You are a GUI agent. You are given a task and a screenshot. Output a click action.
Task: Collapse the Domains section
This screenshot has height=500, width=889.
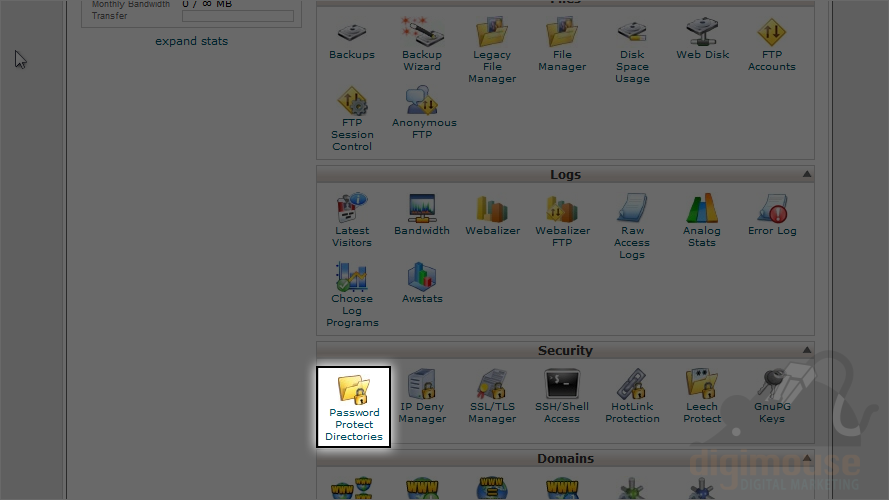[x=807, y=457]
